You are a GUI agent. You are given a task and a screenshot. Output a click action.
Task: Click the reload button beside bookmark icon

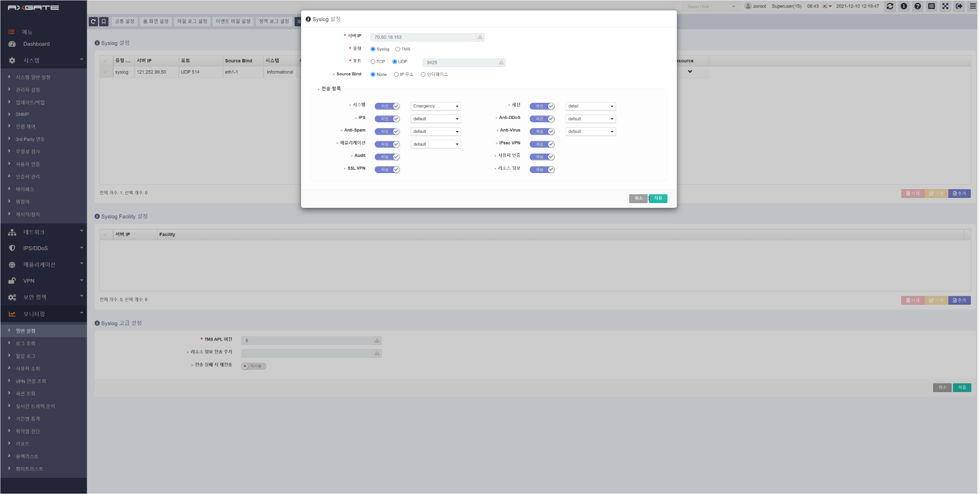(x=93, y=21)
